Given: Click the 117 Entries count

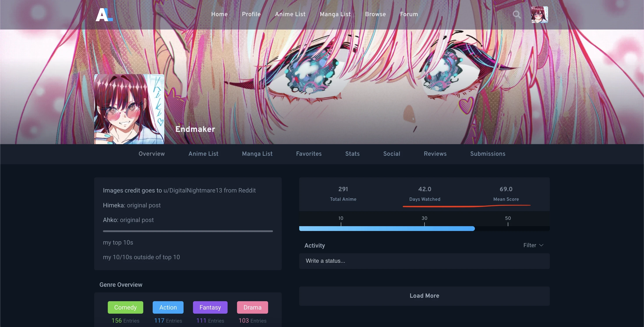Looking at the screenshot, I should [168, 320].
